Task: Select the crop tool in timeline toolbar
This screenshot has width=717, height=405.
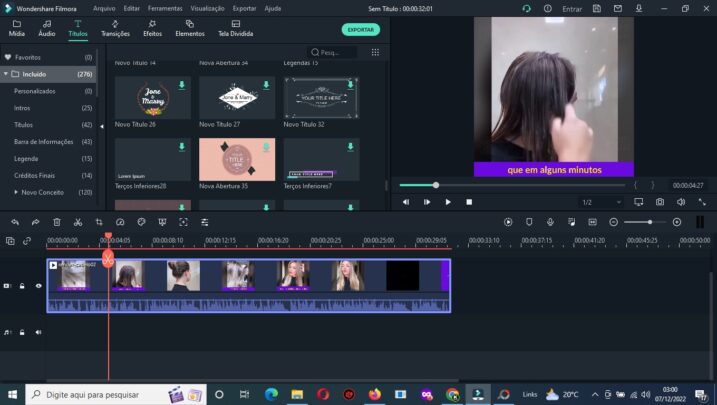Action: [x=99, y=222]
